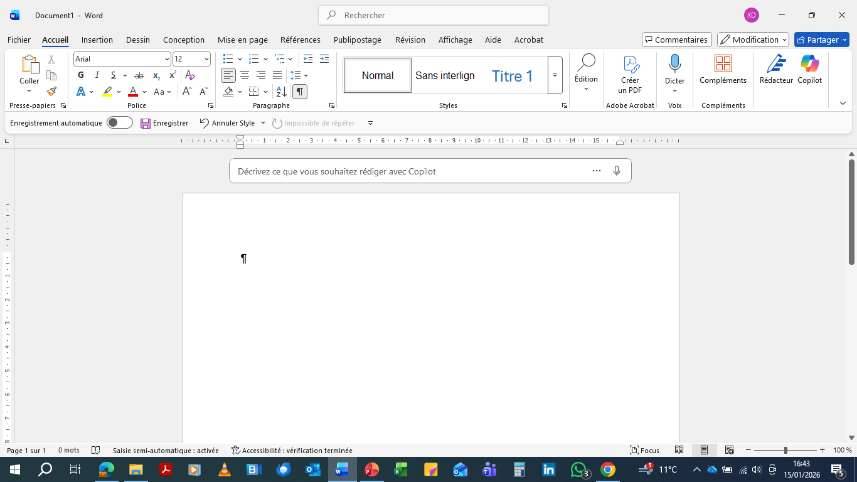Open the Arial font name dropdown
This screenshot has height=482, width=857.
(x=166, y=59)
